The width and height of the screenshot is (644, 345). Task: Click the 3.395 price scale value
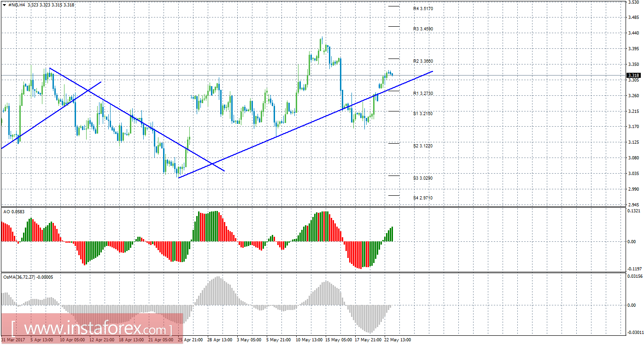click(633, 49)
